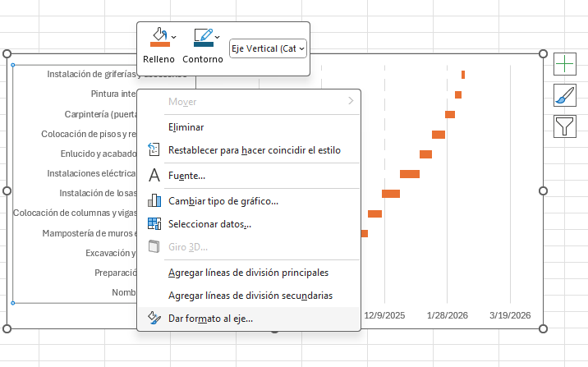The image size is (588, 367).
Task: Expand the Relleno color dropdown arrow
Action: (173, 36)
